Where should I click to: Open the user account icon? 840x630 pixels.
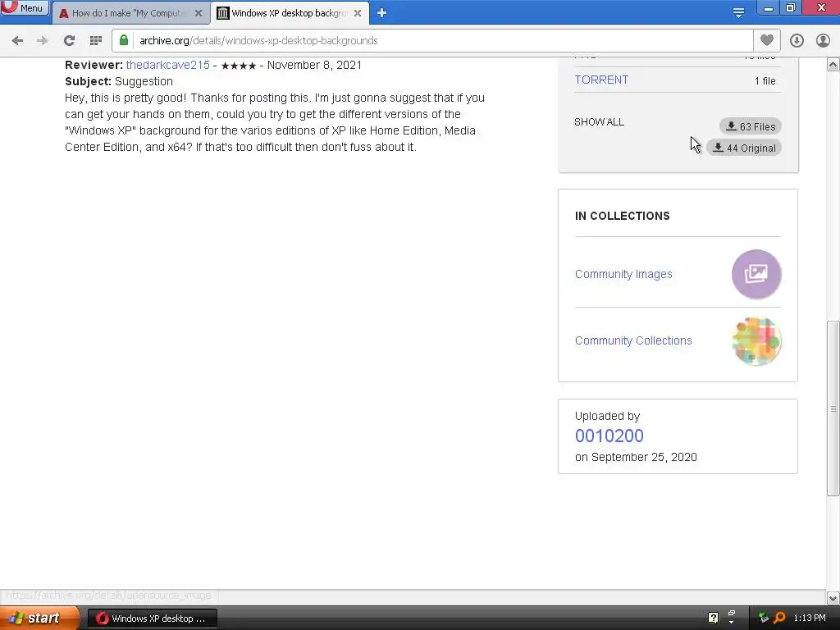tap(823, 41)
